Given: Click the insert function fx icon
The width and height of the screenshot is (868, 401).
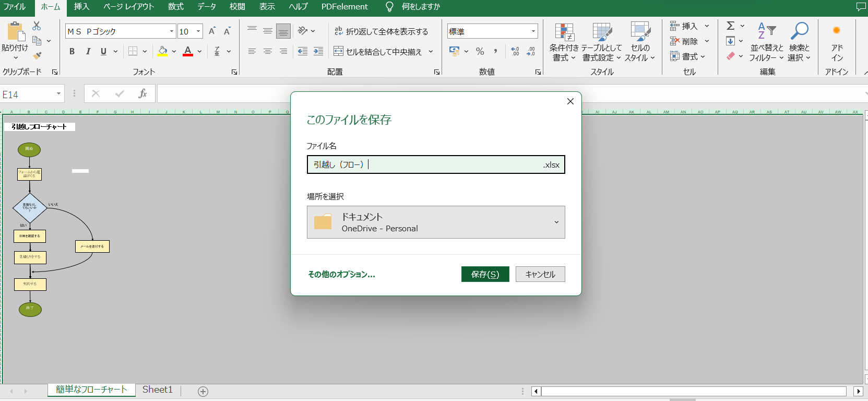Looking at the screenshot, I should coord(142,93).
